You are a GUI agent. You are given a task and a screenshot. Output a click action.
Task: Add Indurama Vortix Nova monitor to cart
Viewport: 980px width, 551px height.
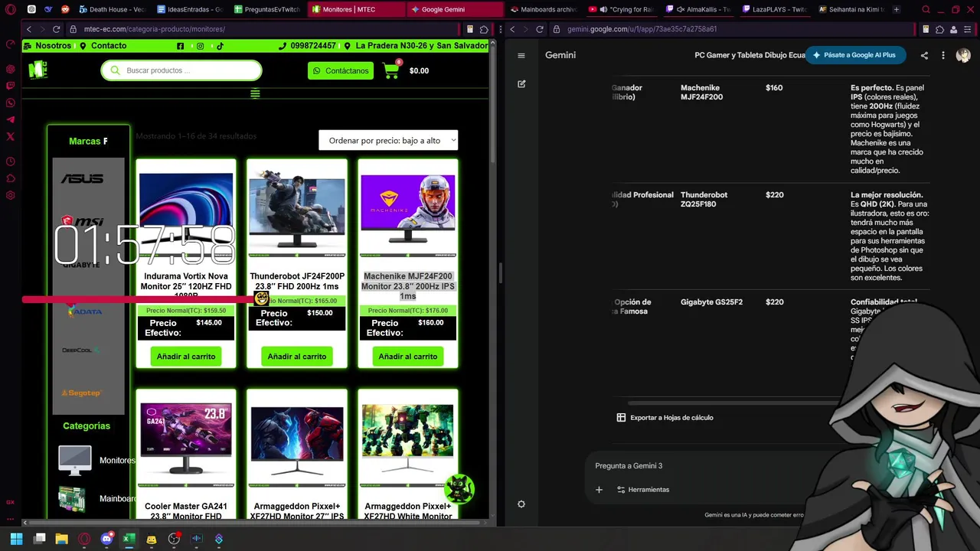(x=186, y=357)
